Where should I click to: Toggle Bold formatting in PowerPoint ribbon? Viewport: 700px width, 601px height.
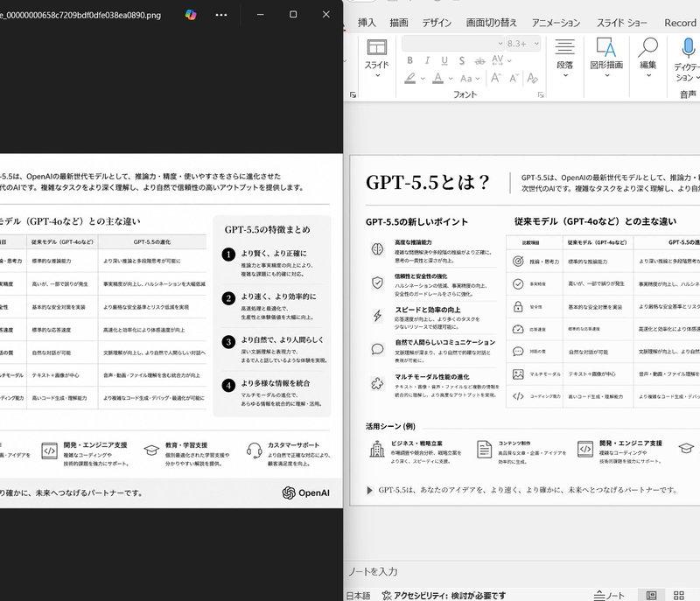coord(409,60)
